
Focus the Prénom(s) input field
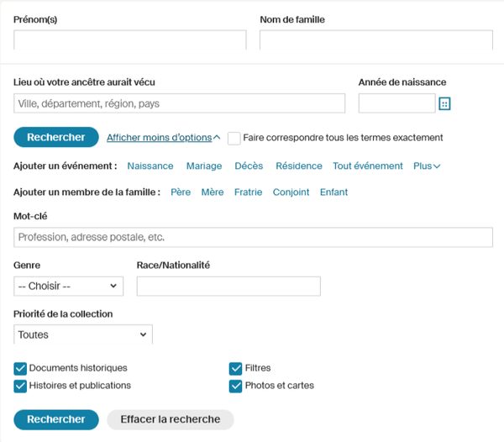point(130,39)
